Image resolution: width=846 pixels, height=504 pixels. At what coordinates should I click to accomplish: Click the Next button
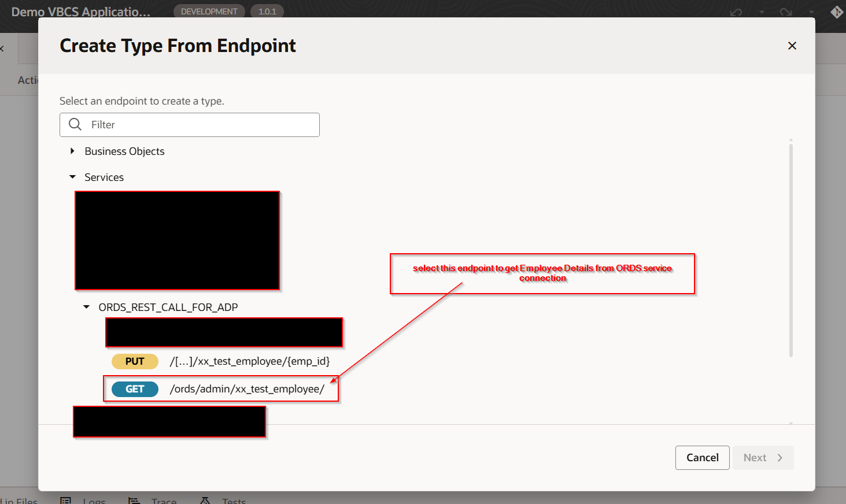click(x=763, y=458)
